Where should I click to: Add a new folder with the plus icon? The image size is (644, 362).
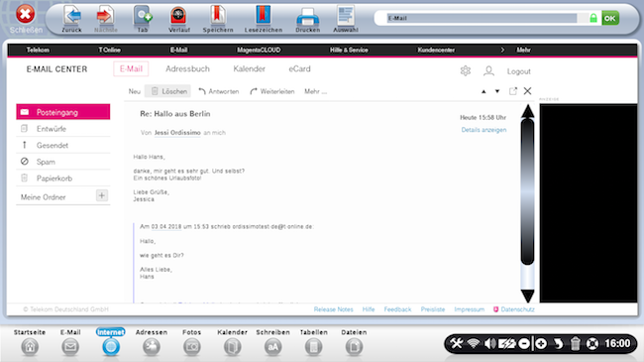[101, 195]
